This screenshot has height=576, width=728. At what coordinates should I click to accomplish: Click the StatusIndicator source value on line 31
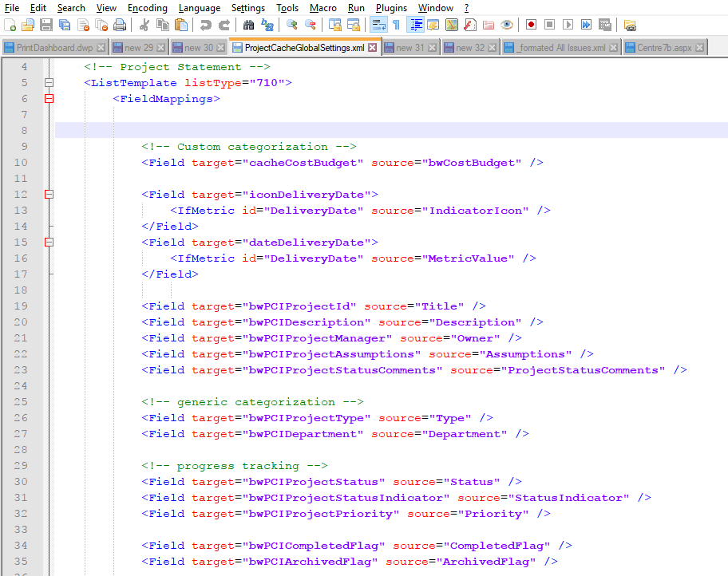[568, 498]
